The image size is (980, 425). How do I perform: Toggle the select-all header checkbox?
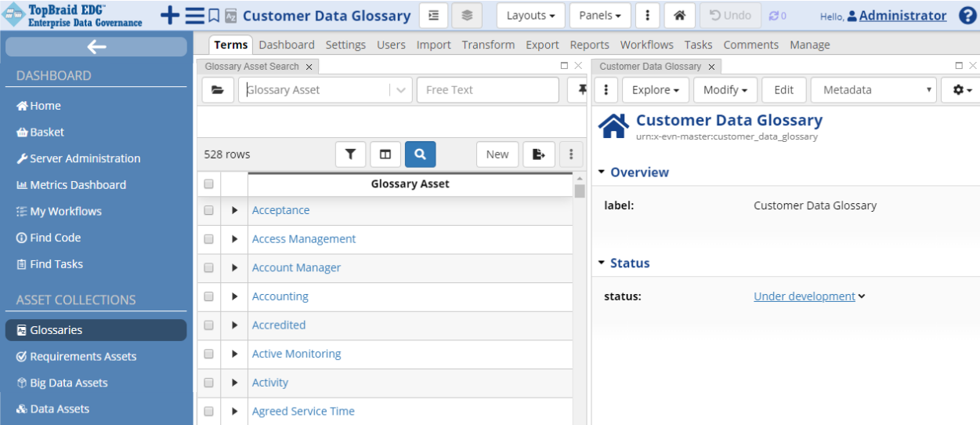(x=208, y=184)
